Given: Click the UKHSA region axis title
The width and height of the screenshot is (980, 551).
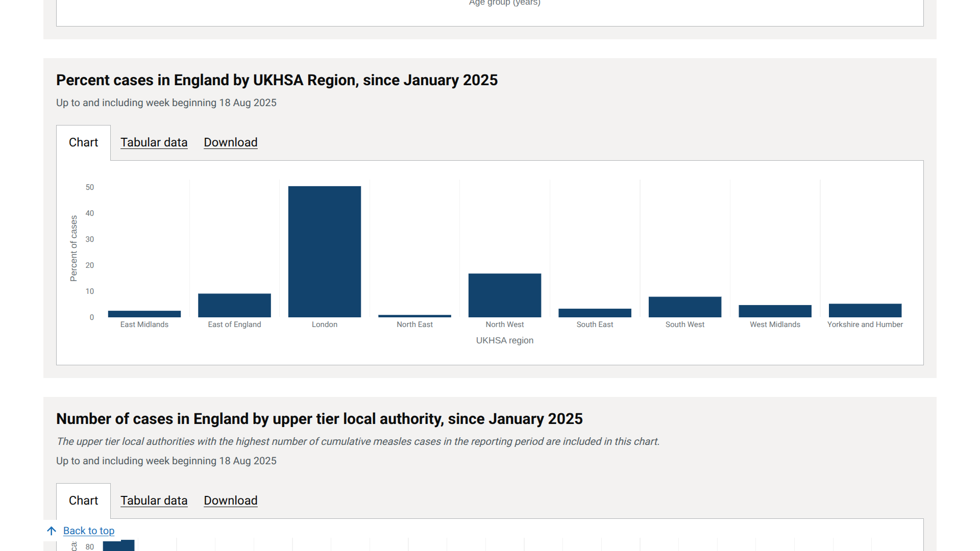Looking at the screenshot, I should coord(504,340).
